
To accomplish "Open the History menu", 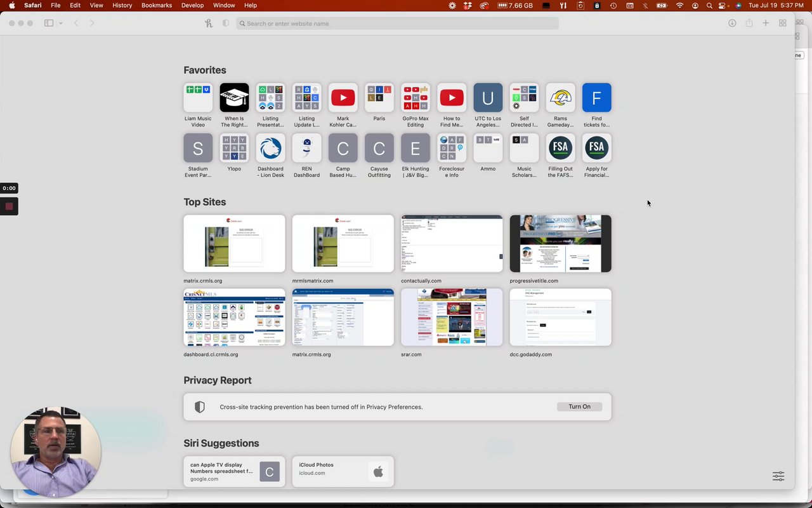I will coord(122,5).
